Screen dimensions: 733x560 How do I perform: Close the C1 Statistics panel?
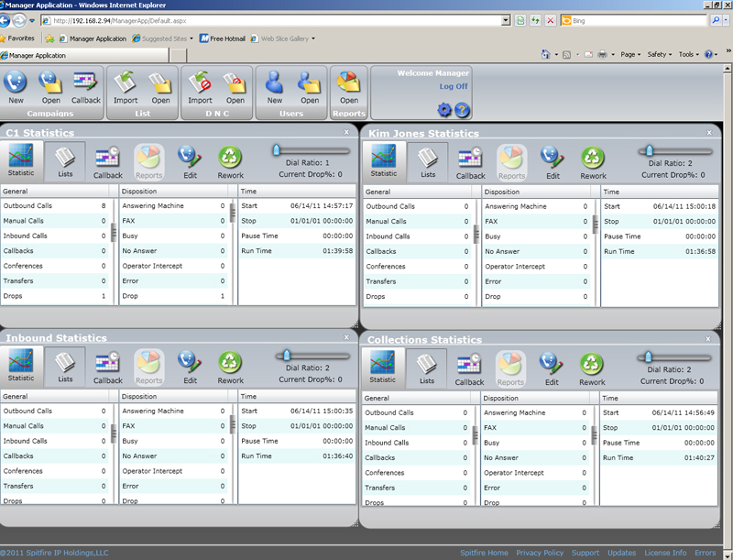coord(346,132)
